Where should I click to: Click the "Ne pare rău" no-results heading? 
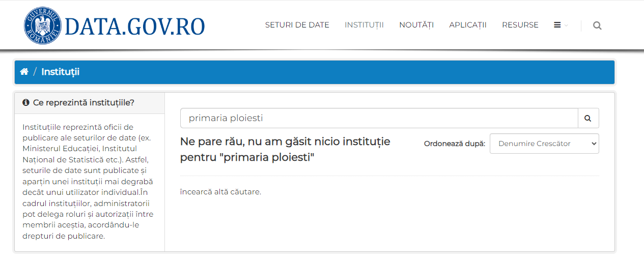(x=285, y=150)
